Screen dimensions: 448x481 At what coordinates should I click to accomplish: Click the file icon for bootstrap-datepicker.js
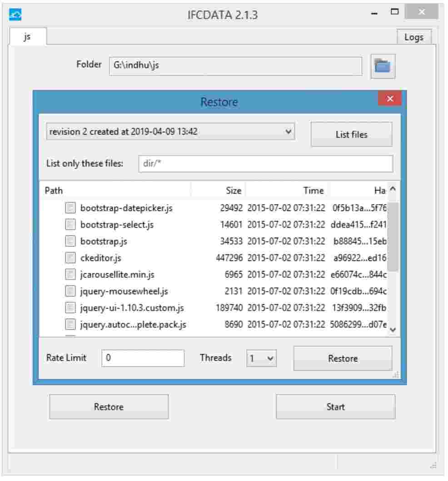[x=70, y=208]
